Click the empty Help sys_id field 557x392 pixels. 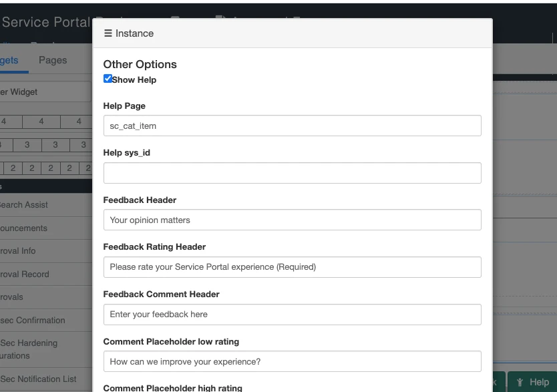(292, 172)
